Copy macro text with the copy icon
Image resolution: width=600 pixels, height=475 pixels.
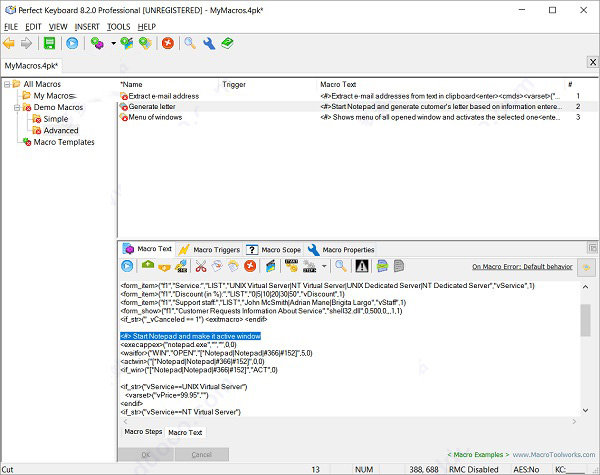point(217,266)
